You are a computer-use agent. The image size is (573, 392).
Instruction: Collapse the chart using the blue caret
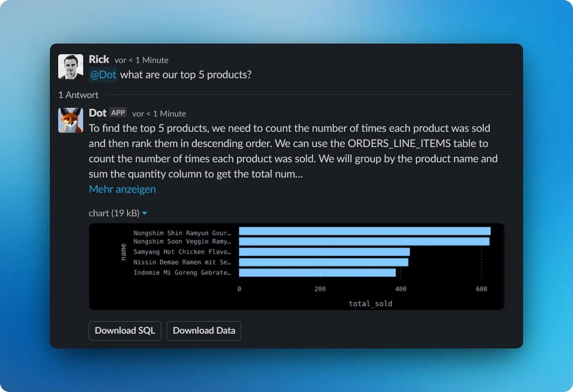(x=144, y=213)
